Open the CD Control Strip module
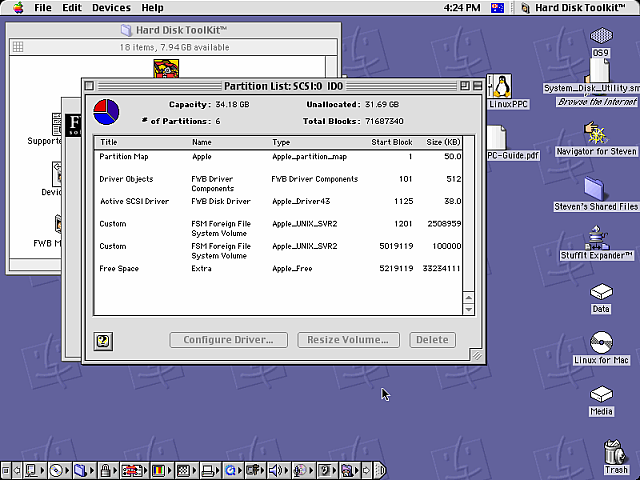The image size is (640, 480). (x=60, y=471)
